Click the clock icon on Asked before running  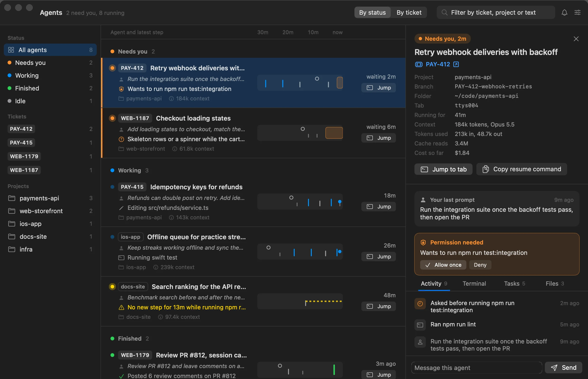tap(420, 303)
